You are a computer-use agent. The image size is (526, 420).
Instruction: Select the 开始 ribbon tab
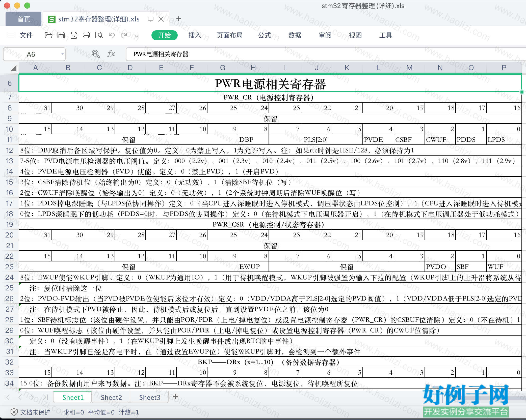(x=164, y=35)
